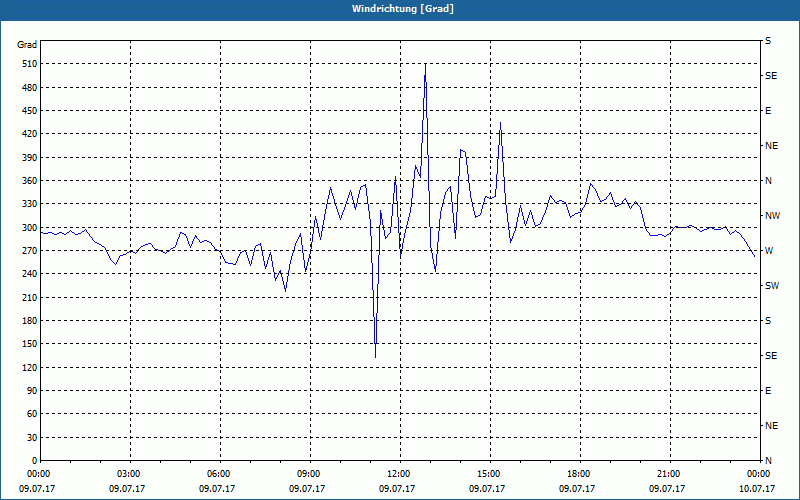Click the 09.07.17 date under 21:00

[x=667, y=488]
